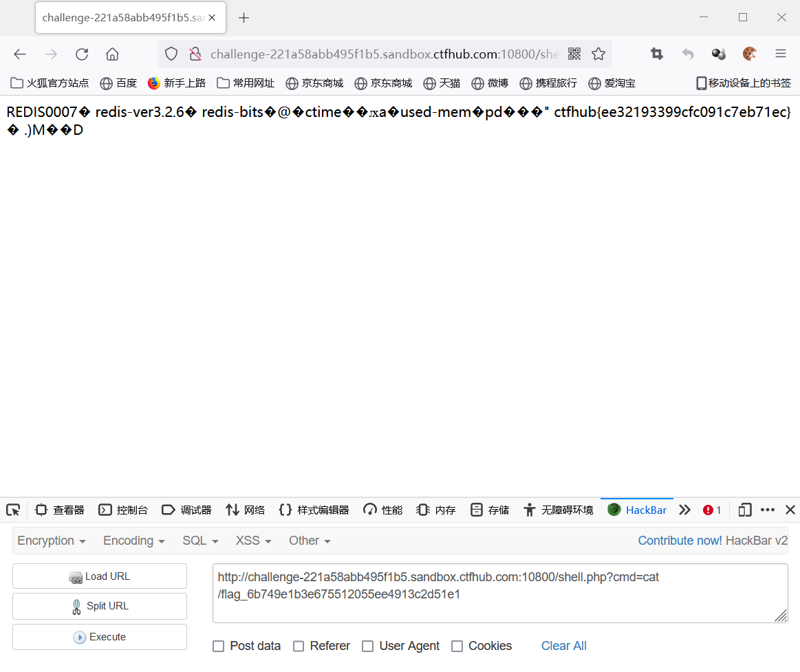Click the forward navigation arrow

(x=51, y=54)
